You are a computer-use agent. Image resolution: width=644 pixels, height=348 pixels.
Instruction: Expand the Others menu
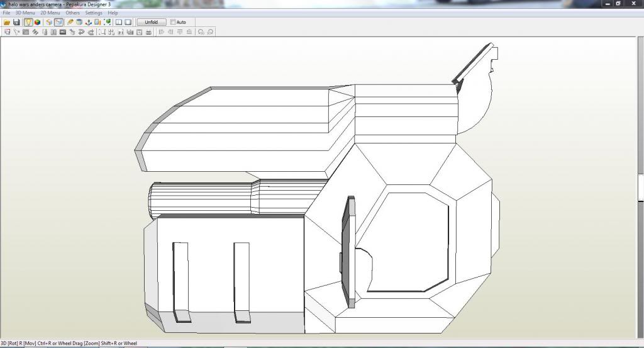(72, 13)
